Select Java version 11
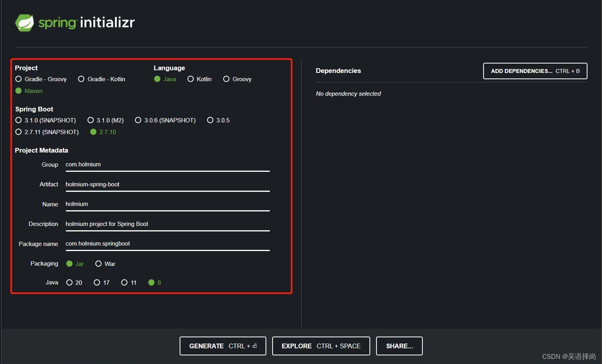The height and width of the screenshot is (364, 602). (129, 283)
